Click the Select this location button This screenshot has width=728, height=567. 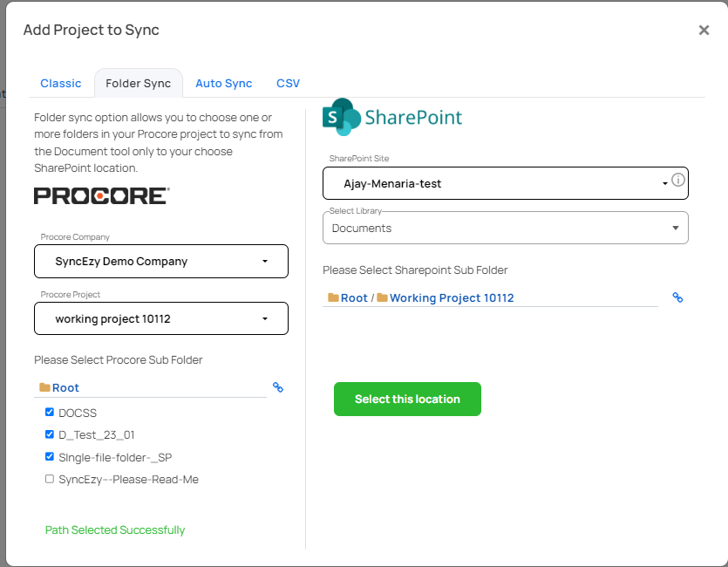point(407,399)
